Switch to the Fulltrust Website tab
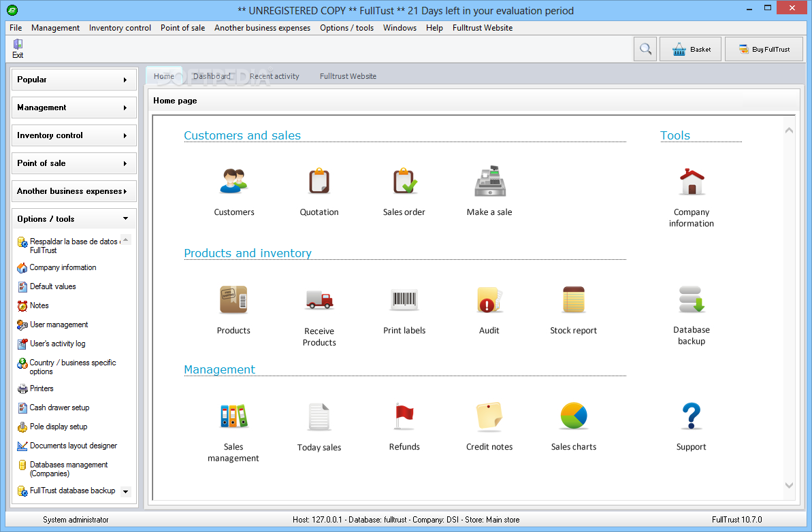This screenshot has width=812, height=532. pos(348,76)
